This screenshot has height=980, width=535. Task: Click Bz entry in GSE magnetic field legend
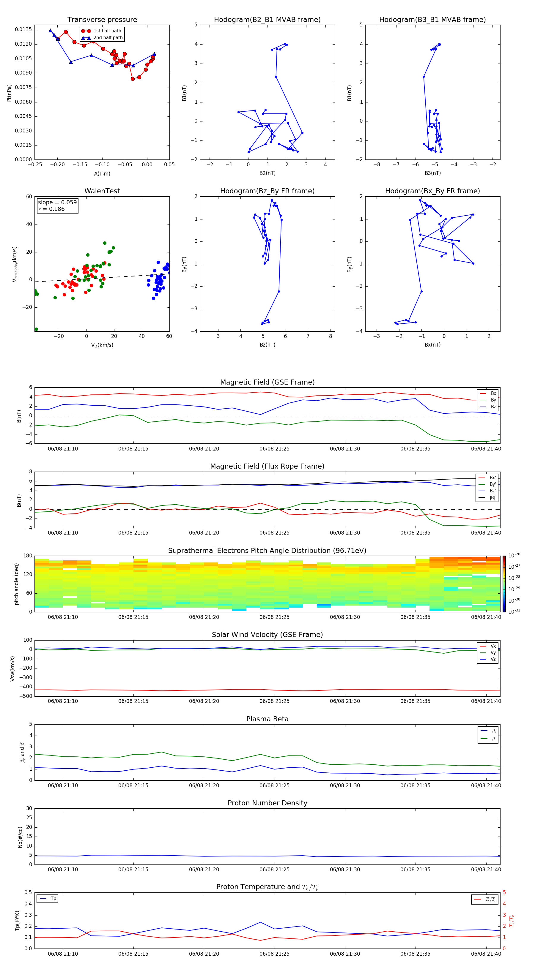(488, 407)
